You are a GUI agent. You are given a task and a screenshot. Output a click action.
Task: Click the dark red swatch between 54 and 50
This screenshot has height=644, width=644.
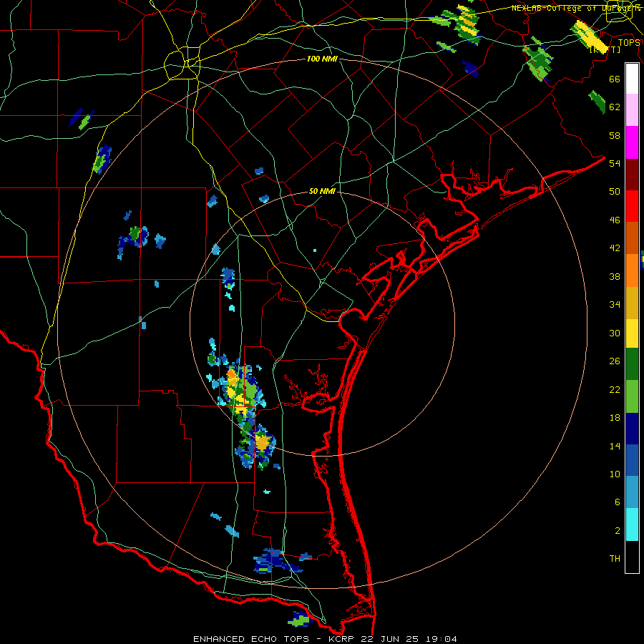(x=632, y=174)
